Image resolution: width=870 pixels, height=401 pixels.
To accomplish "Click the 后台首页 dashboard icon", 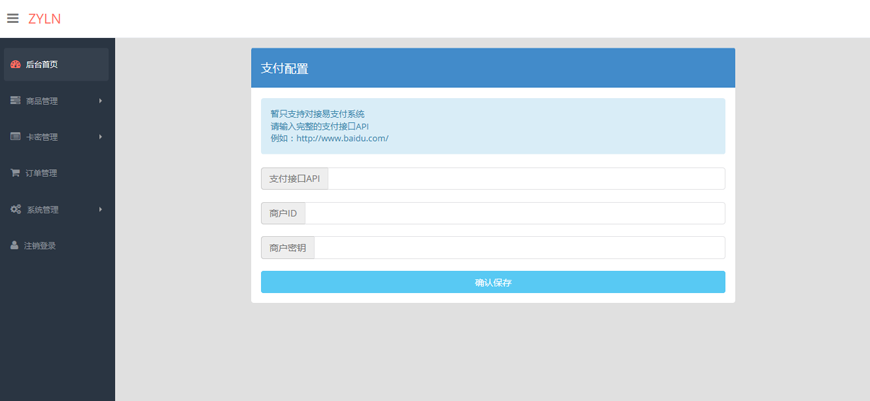I will tap(16, 64).
